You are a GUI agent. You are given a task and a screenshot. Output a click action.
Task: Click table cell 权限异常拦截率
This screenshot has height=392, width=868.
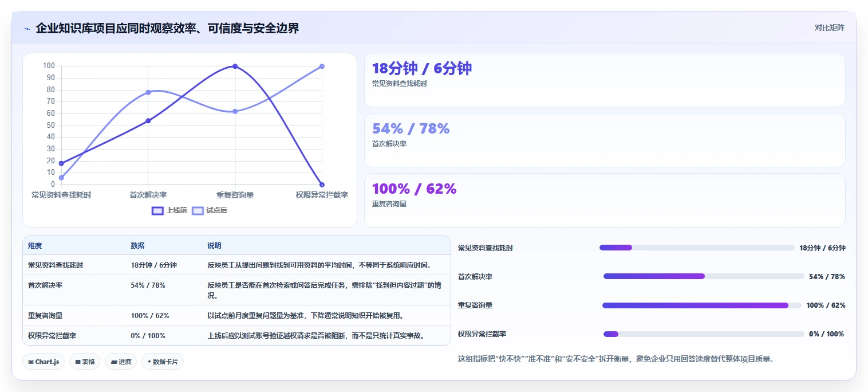coord(52,336)
